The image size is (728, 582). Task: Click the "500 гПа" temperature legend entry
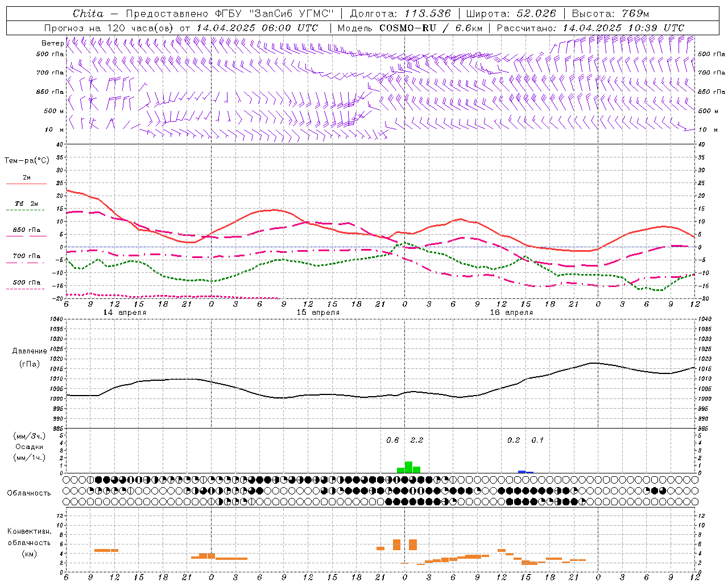coord(27,283)
